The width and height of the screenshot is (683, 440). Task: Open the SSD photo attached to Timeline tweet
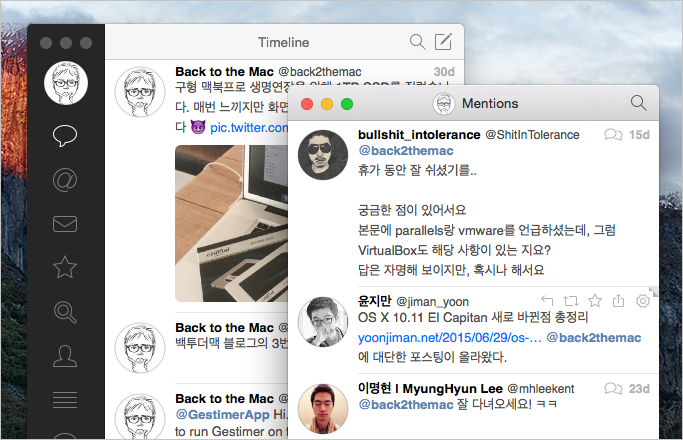231,223
